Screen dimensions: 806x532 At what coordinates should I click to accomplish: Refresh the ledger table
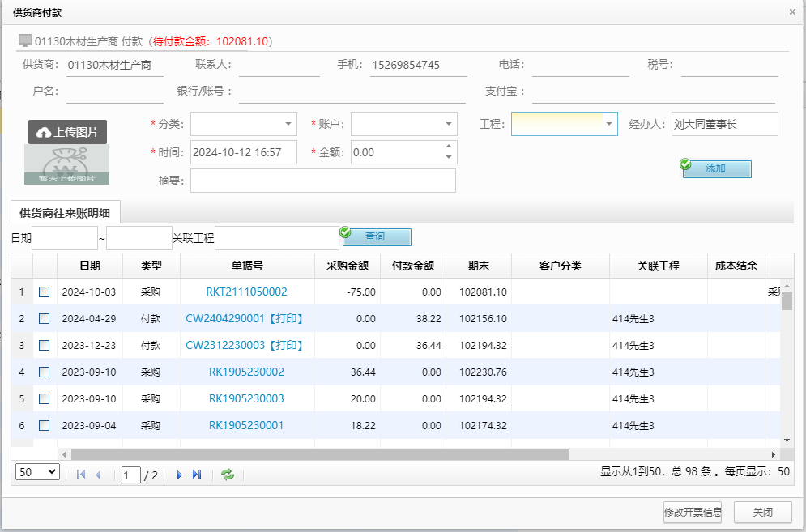[228, 475]
